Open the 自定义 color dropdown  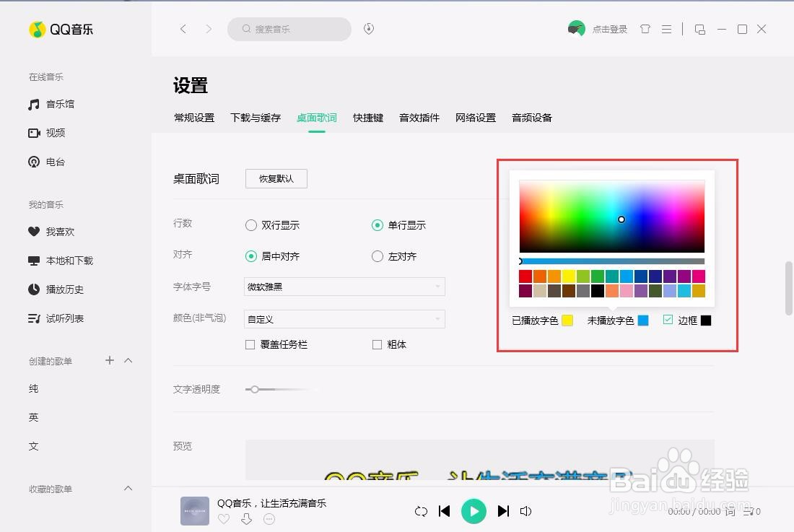coord(344,319)
